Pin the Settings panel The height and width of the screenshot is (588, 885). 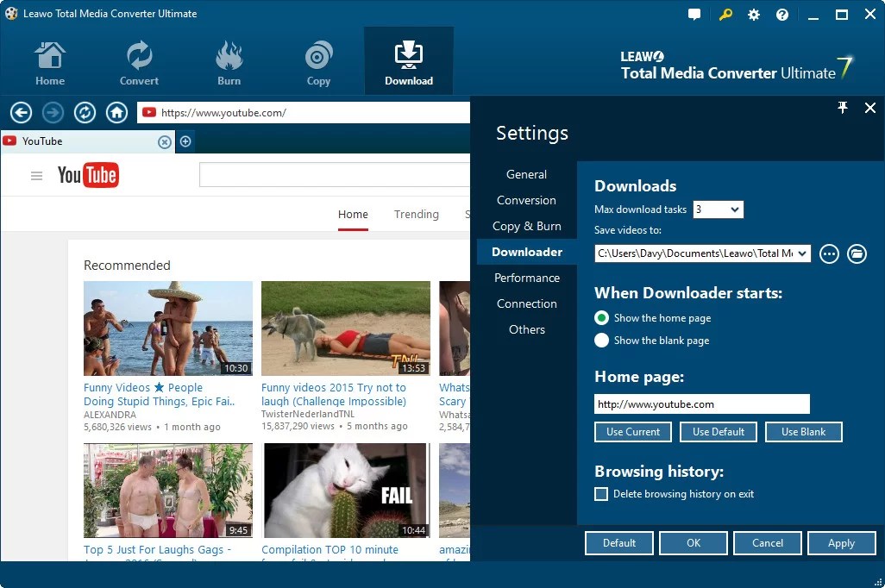click(842, 107)
